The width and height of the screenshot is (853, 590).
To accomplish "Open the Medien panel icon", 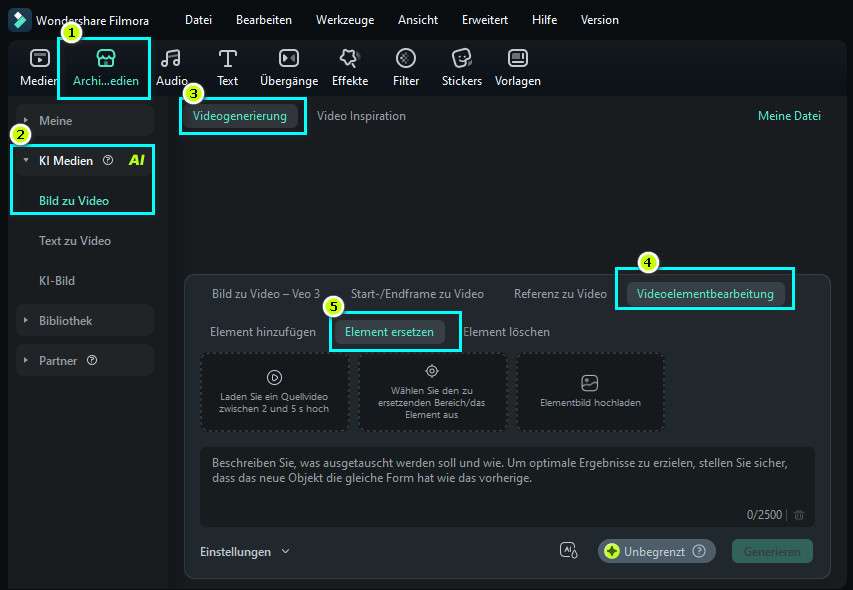I will coord(40,58).
